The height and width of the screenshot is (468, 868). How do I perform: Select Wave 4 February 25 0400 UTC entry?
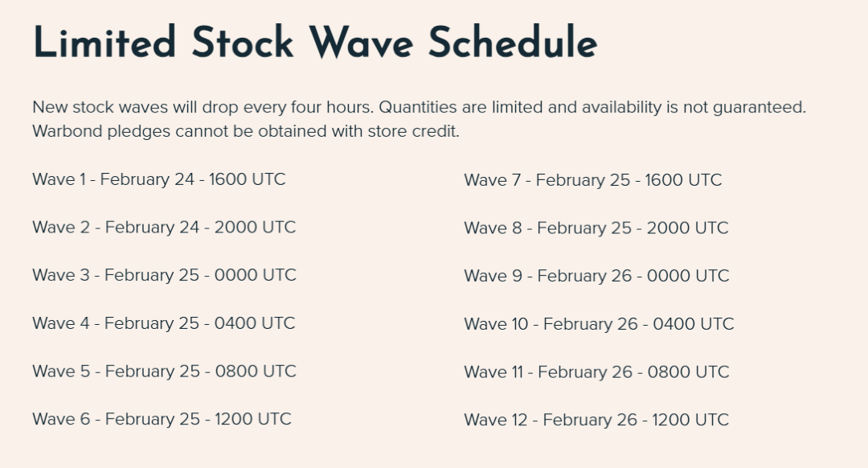[164, 323]
